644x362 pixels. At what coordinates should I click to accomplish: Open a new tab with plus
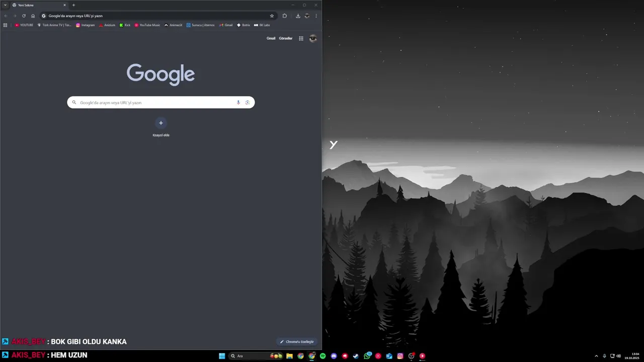(73, 5)
